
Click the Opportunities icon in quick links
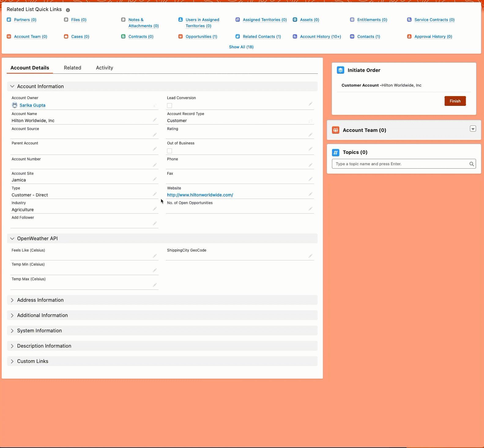(x=181, y=36)
